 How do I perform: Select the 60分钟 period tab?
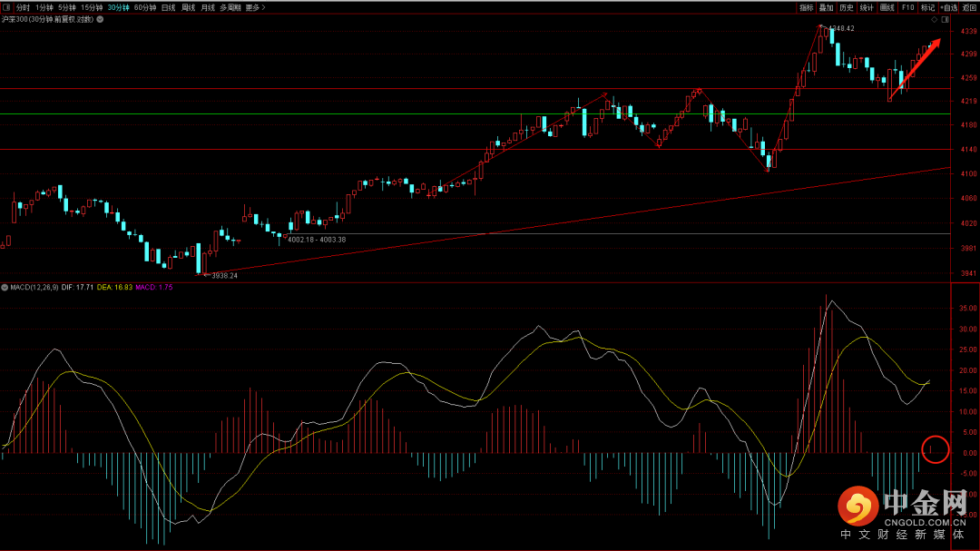tap(145, 7)
